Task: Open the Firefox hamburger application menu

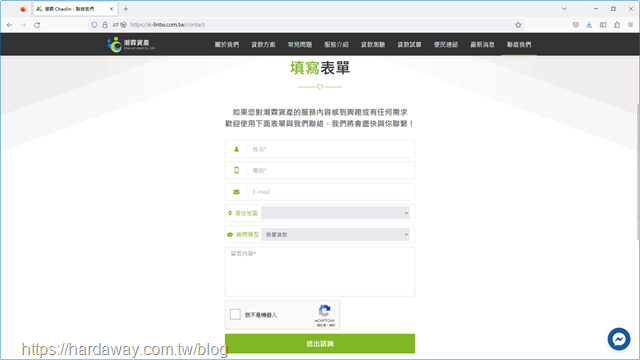Action: click(x=630, y=25)
